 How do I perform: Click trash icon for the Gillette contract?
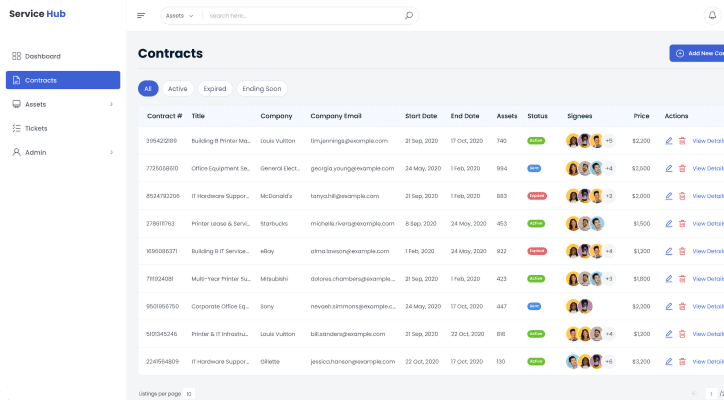[682, 361]
